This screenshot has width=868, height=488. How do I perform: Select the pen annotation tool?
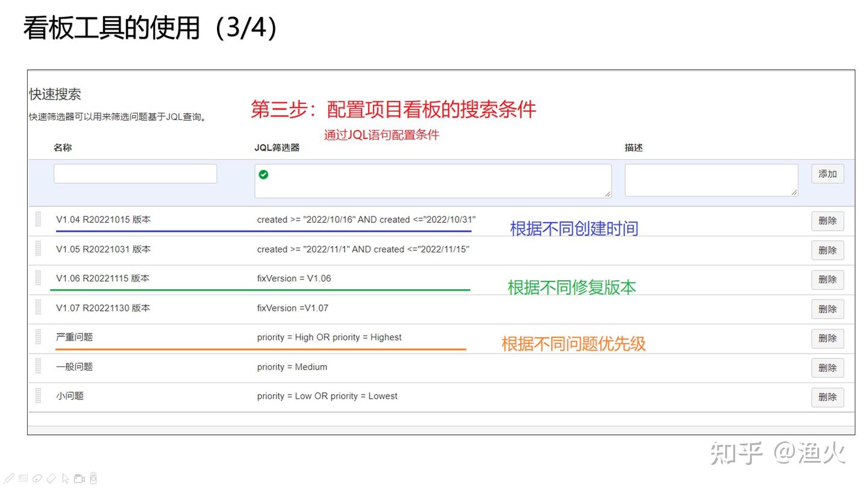[x=9, y=479]
